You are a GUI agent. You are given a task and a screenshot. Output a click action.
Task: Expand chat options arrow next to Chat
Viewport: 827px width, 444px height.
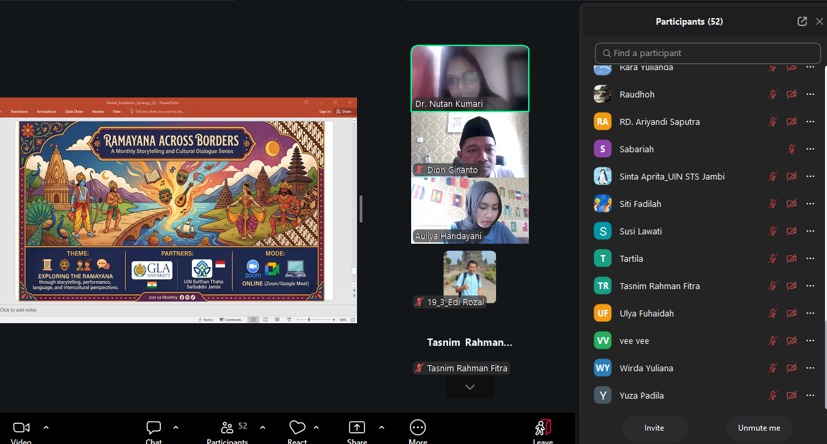pyautogui.click(x=176, y=428)
